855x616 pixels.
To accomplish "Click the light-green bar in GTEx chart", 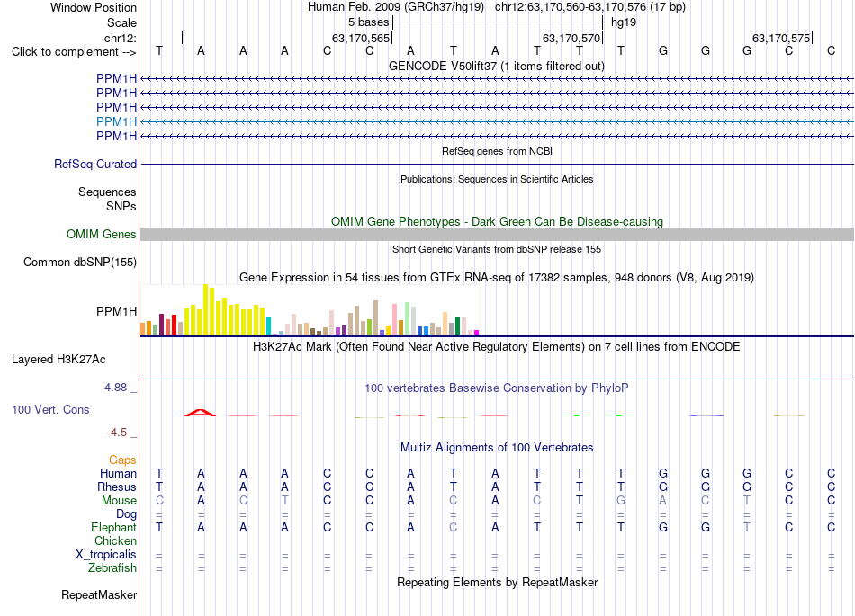I will 407,318.
